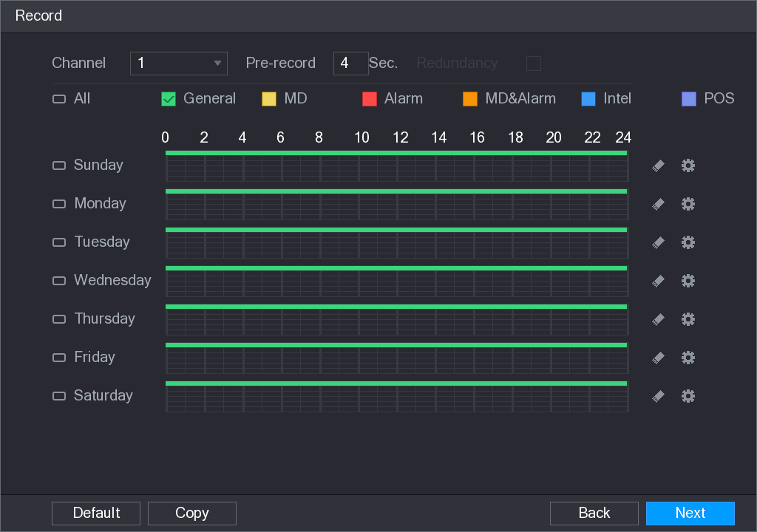Click the Saturday schedule timeline bar
The width and height of the screenshot is (757, 532).
397,396
